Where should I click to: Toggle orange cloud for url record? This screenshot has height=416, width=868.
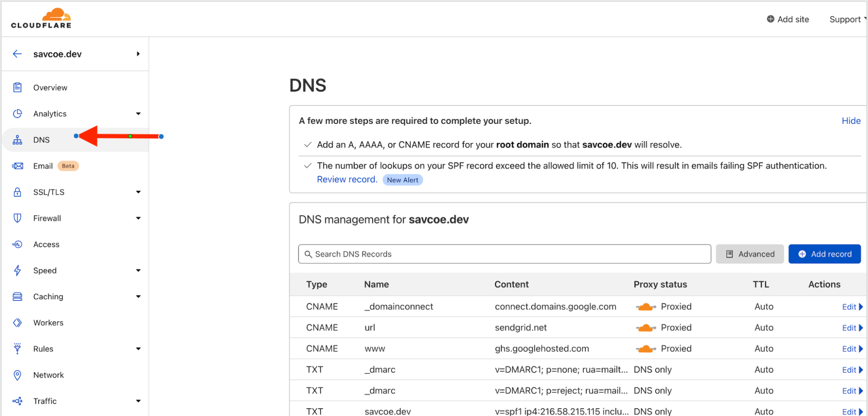[x=646, y=328]
